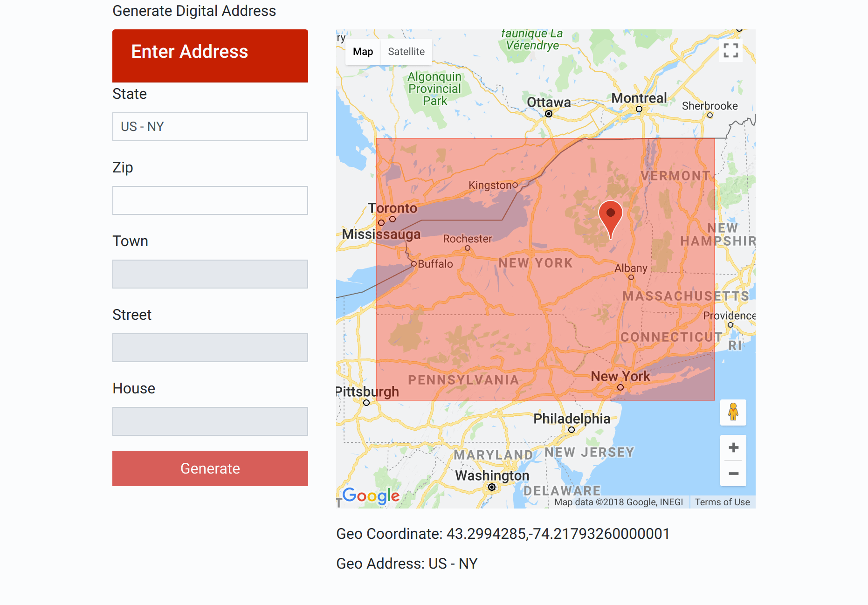868x605 pixels.
Task: Click the Enter Address button
Action: (x=210, y=52)
